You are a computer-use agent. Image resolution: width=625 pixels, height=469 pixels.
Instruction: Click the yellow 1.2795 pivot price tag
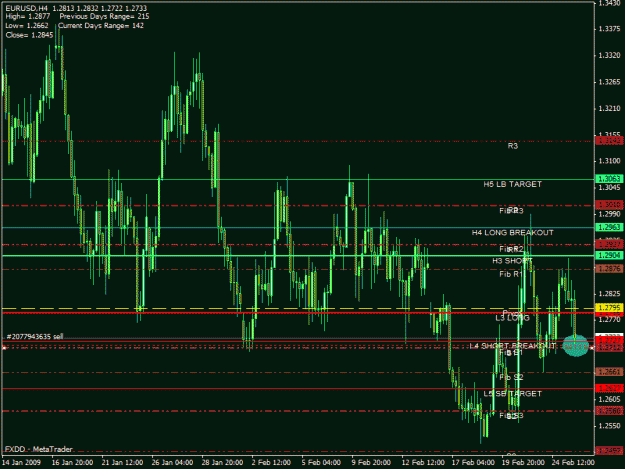point(609,308)
